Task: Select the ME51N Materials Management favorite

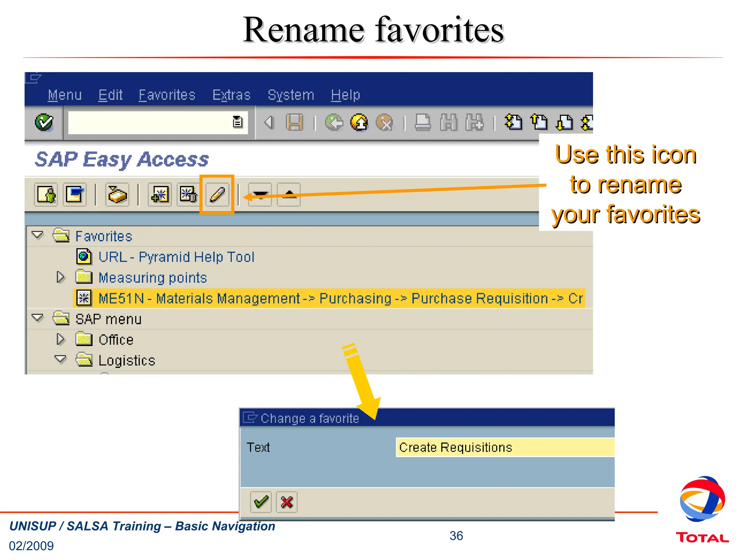Action: [x=329, y=298]
